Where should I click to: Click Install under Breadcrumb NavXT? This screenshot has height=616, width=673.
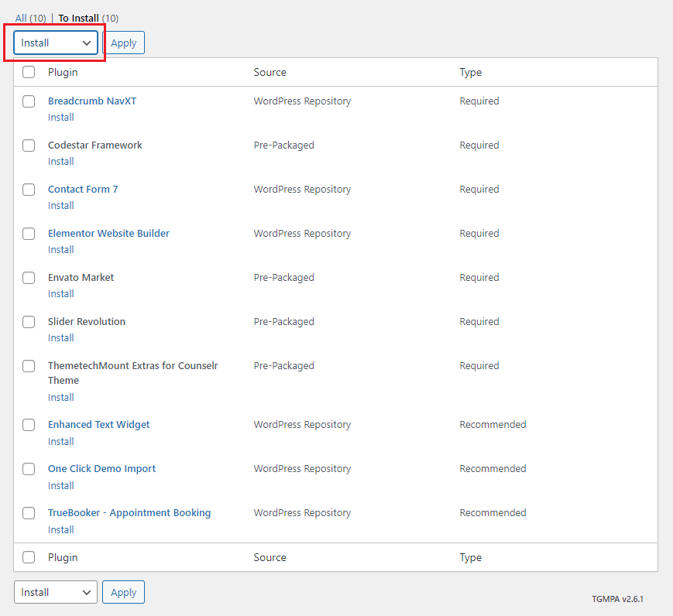61,118
